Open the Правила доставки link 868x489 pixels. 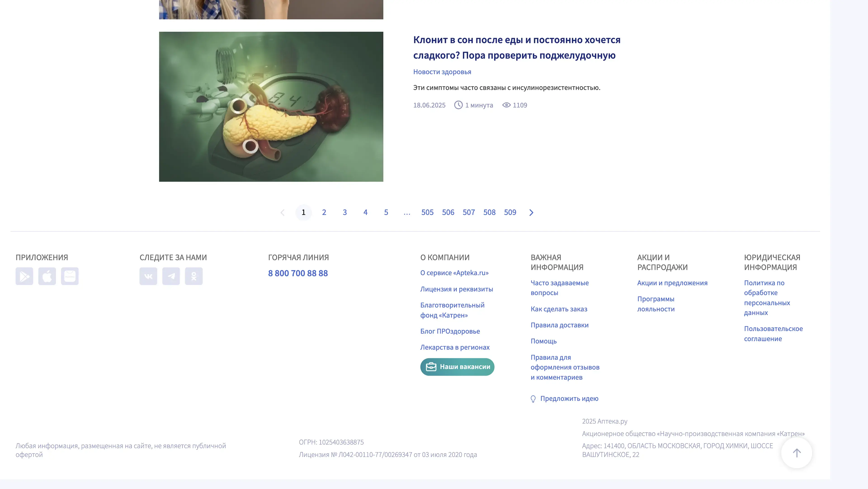coord(559,325)
